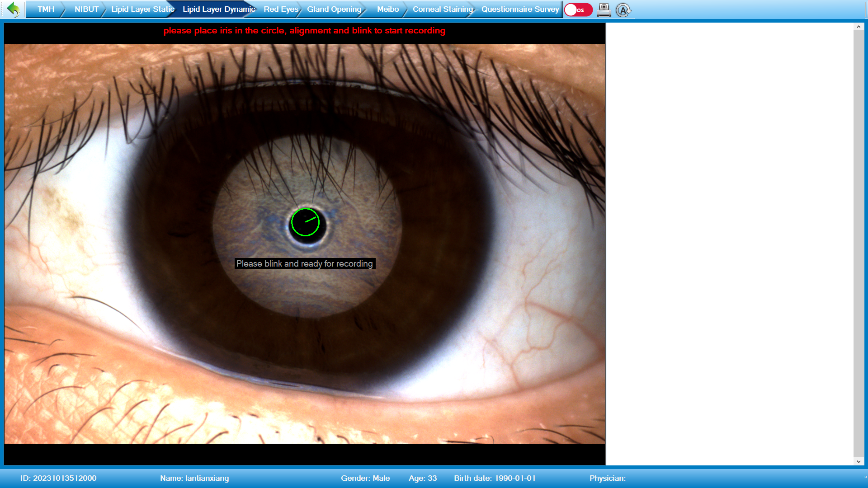
Task: Click the print icon in the toolbar
Action: point(604,9)
